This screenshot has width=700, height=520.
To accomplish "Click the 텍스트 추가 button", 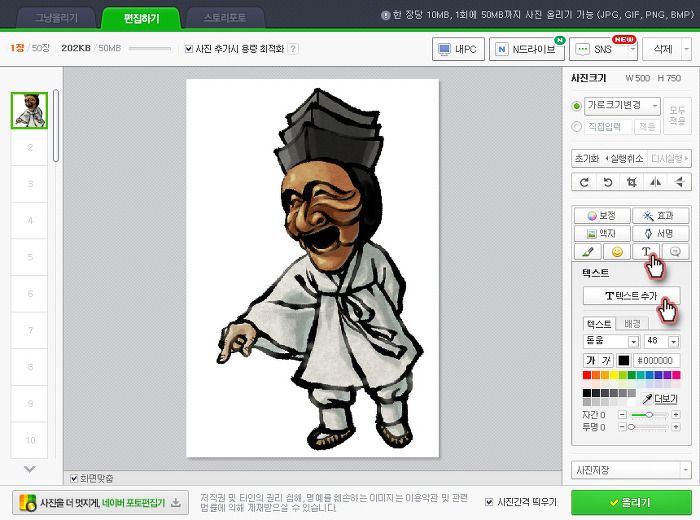I will click(631, 295).
